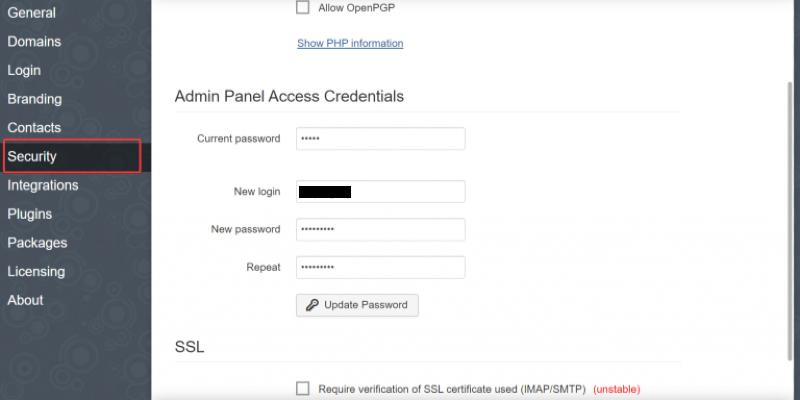Switch to the Integrations section
Image resolution: width=800 pixels, height=400 pixels.
point(43,185)
